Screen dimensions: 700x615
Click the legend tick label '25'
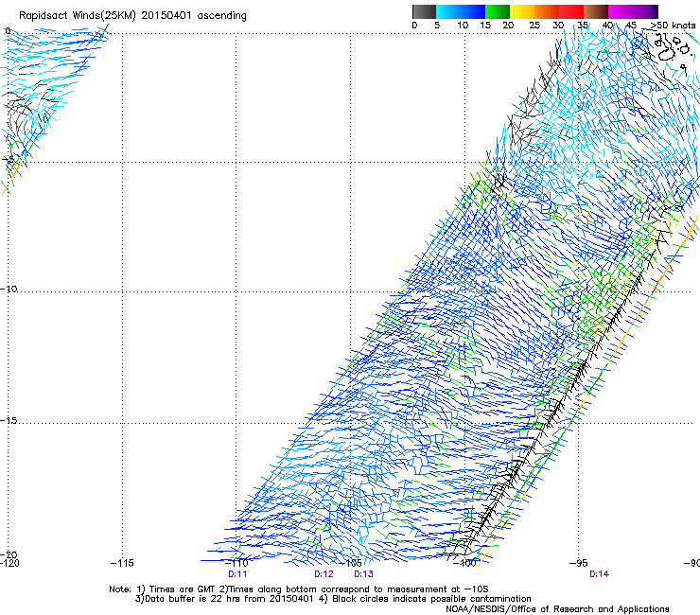coord(534,26)
